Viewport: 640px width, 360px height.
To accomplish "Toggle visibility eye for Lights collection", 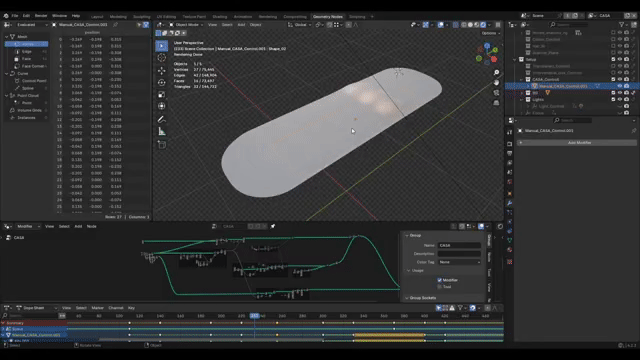I will coord(620,100).
